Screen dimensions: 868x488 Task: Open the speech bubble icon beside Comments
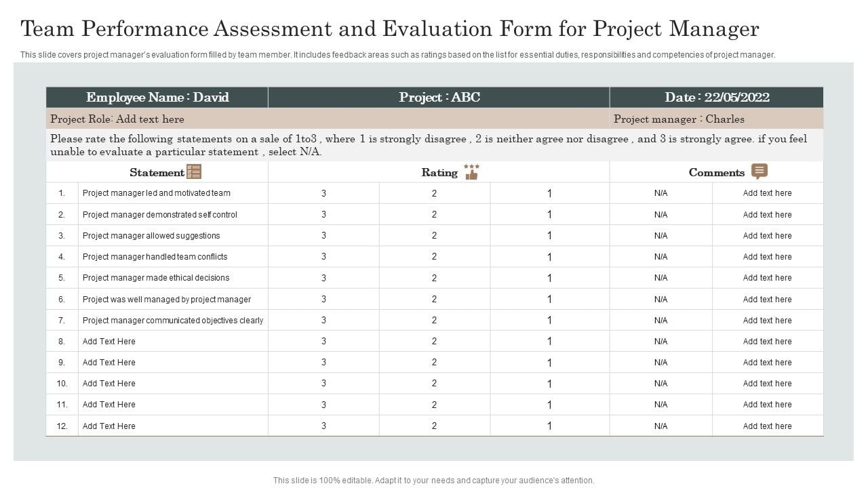[759, 171]
